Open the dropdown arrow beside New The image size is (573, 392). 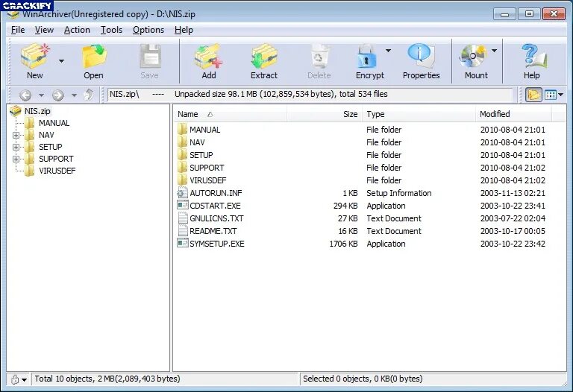[x=61, y=61]
